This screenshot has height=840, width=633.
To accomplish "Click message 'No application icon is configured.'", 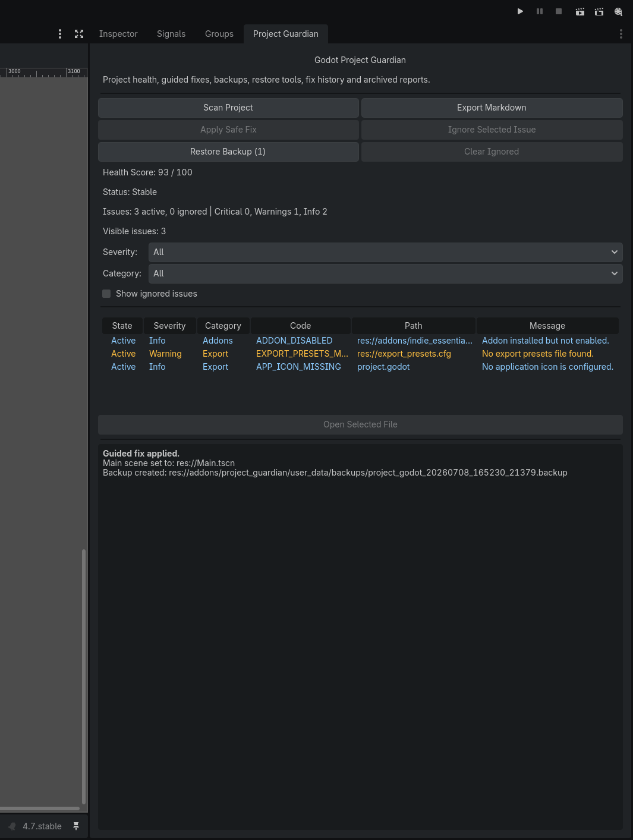I will (x=547, y=367).
